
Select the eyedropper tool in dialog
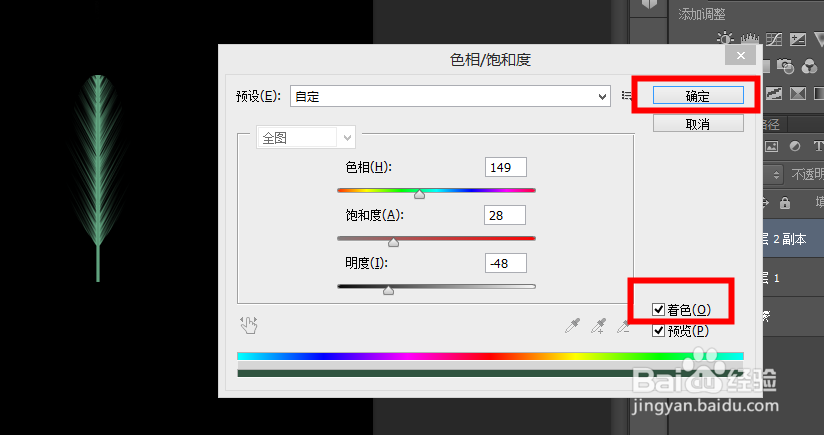click(x=572, y=326)
